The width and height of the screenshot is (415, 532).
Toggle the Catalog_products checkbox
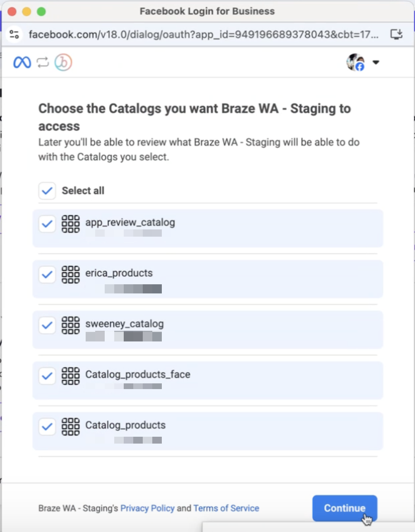click(x=47, y=426)
